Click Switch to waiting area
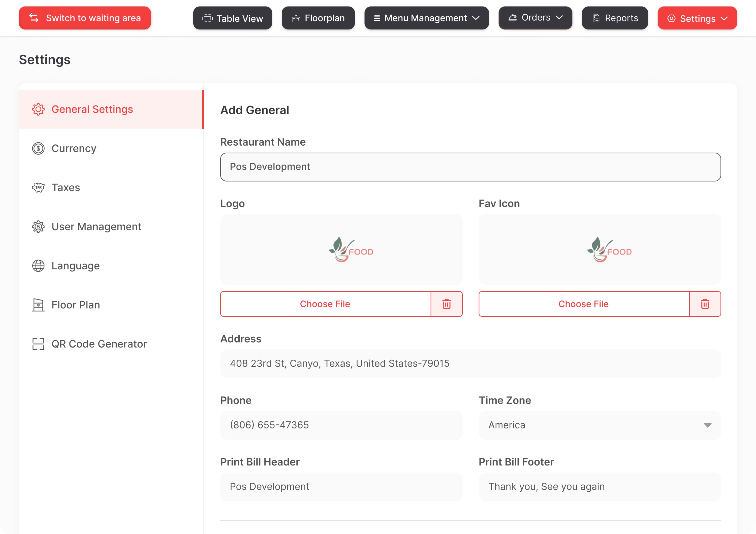756x534 pixels. 85,18
